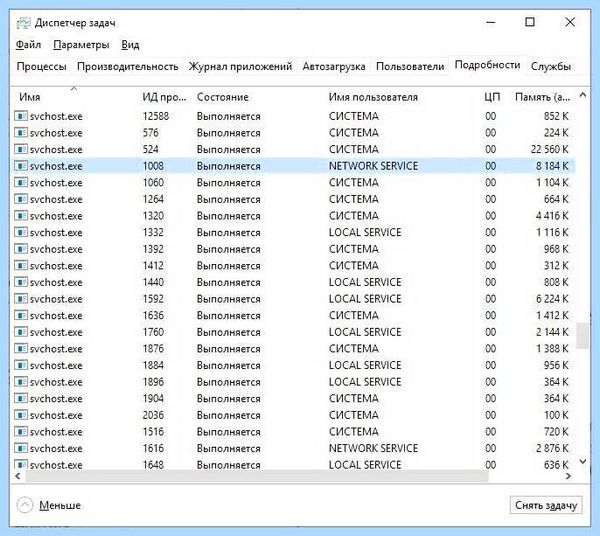Screen dimensions: 600x536
Task: Click icon of svchost.exe PID 1320
Action: 21,215
